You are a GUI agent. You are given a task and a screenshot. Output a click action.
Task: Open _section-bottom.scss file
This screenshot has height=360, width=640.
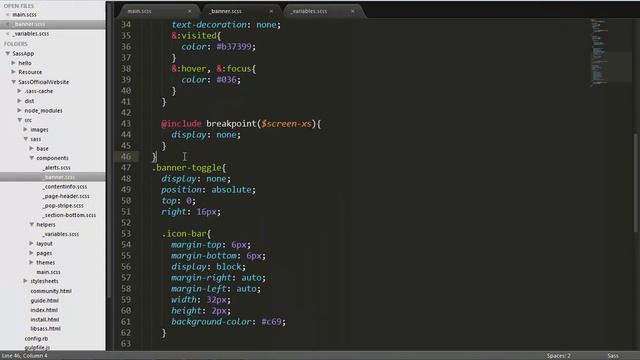click(x=69, y=215)
